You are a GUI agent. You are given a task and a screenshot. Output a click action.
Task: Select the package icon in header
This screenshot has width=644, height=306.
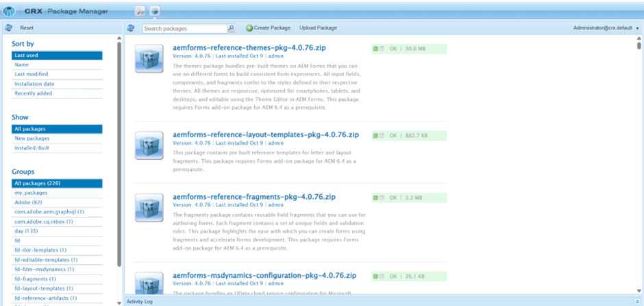click(155, 11)
